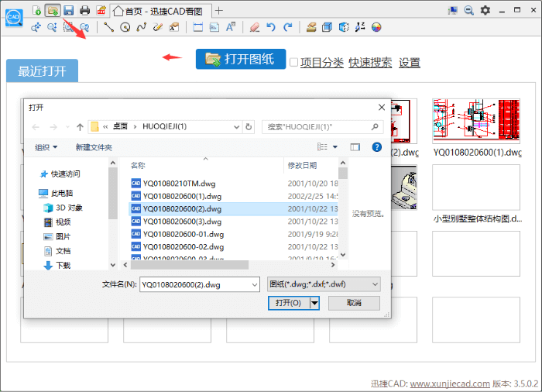Open the 组织 menu dropdown
This screenshot has width=542, height=392.
coord(46,147)
